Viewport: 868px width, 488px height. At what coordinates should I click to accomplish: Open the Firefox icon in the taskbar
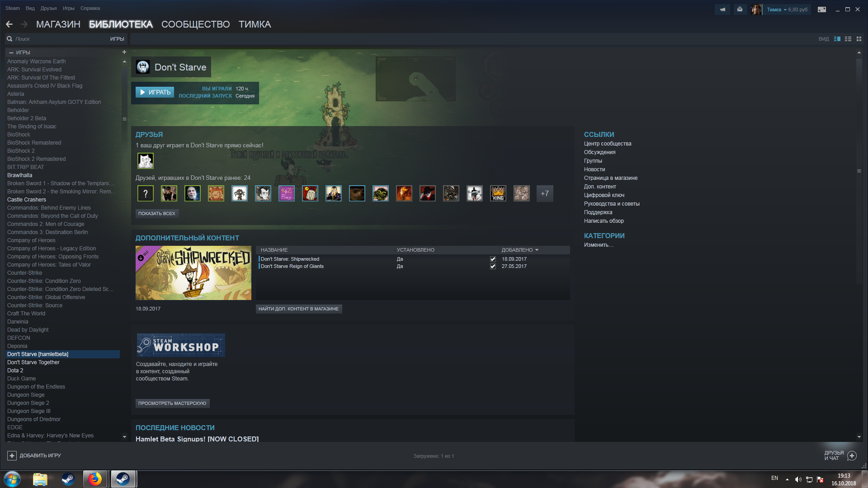[95, 479]
